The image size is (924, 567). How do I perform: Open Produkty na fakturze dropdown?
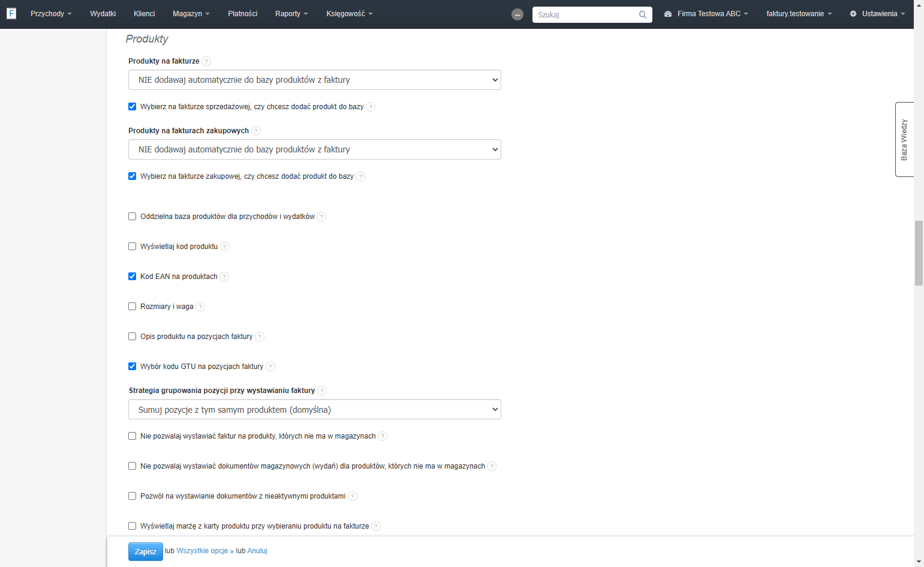coord(315,80)
